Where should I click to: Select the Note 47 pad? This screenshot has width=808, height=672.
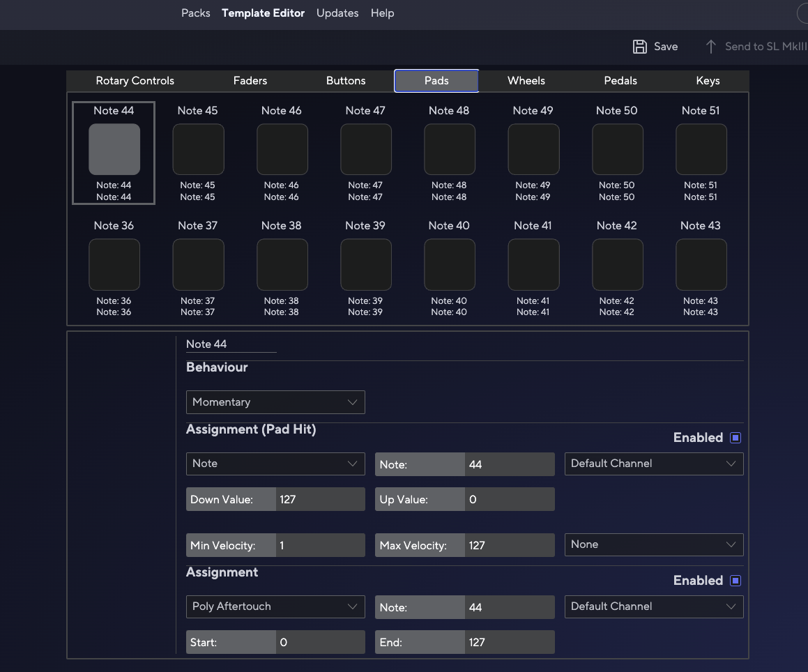click(x=366, y=149)
